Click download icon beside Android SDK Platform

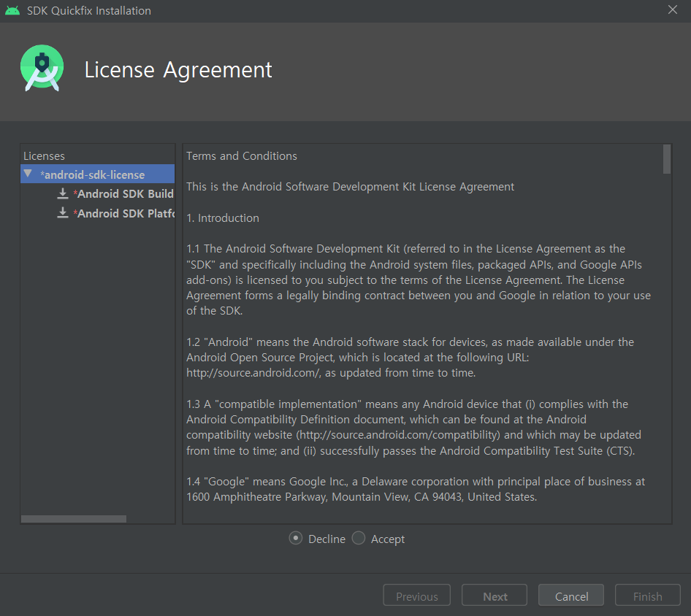[x=63, y=213]
